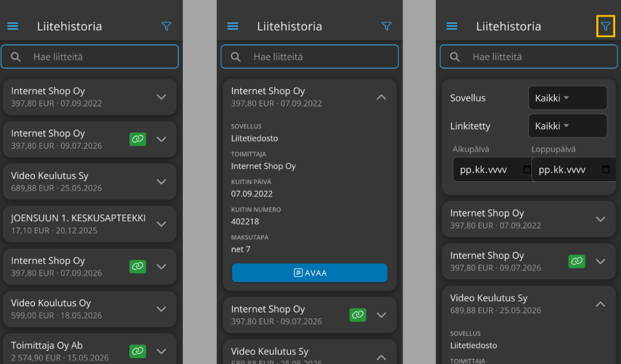This screenshot has height=364, width=621.
Task: Focus Hae liitteitä search field in right panel
Action: coord(529,57)
